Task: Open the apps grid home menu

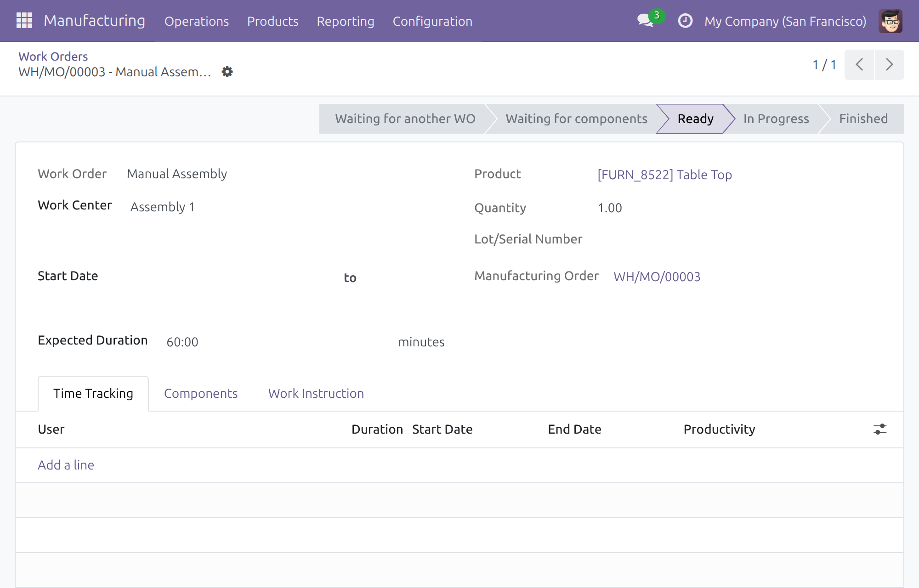Action: point(24,21)
